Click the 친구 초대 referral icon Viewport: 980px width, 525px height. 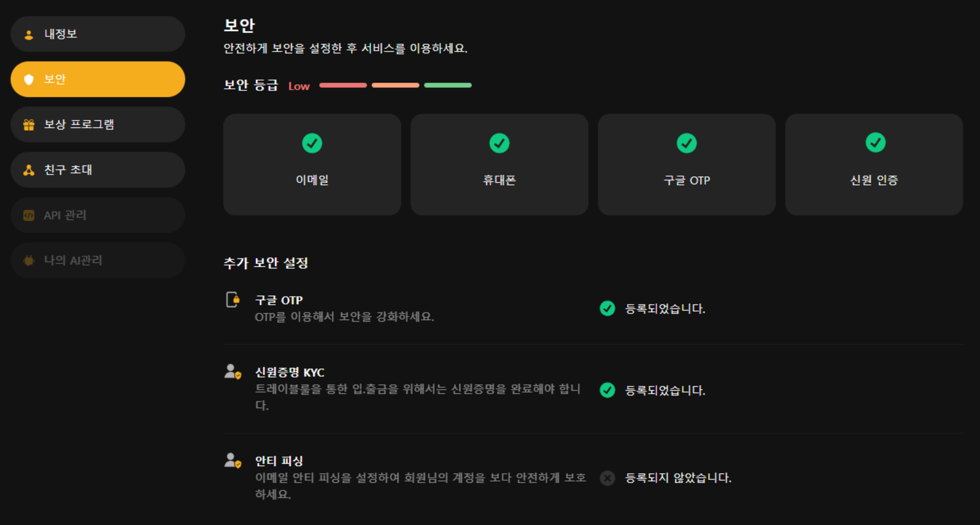coord(29,170)
